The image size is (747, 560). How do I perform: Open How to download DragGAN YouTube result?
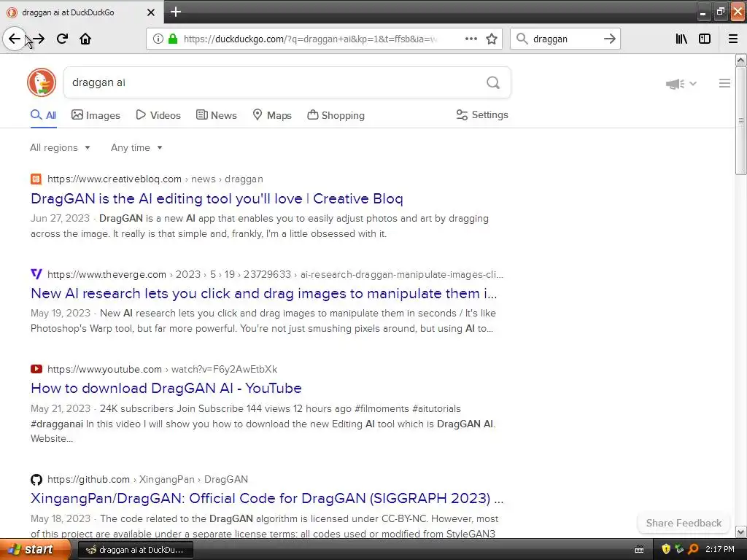166,388
